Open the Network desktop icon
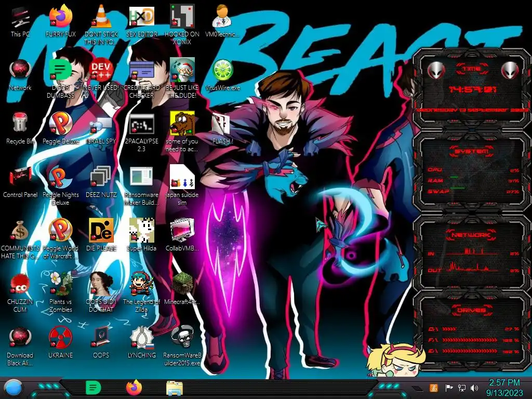The height and width of the screenshot is (399, 532). 20,75
